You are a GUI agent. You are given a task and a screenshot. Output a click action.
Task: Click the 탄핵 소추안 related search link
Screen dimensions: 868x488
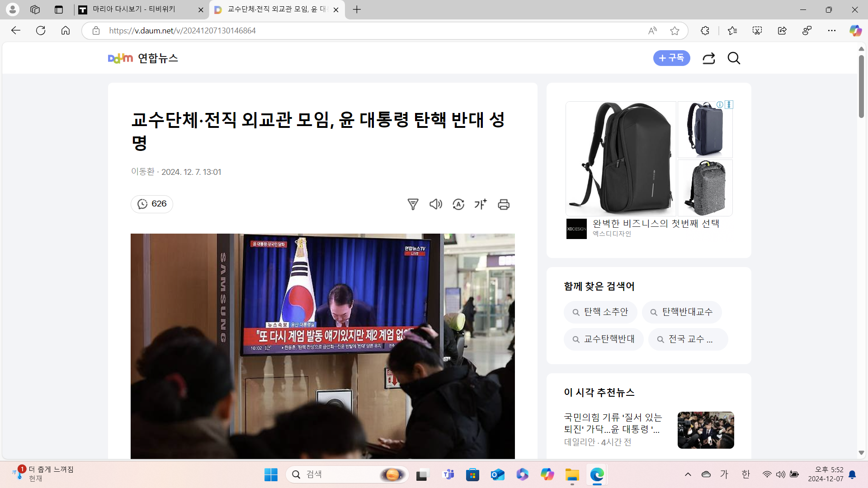pyautogui.click(x=600, y=312)
